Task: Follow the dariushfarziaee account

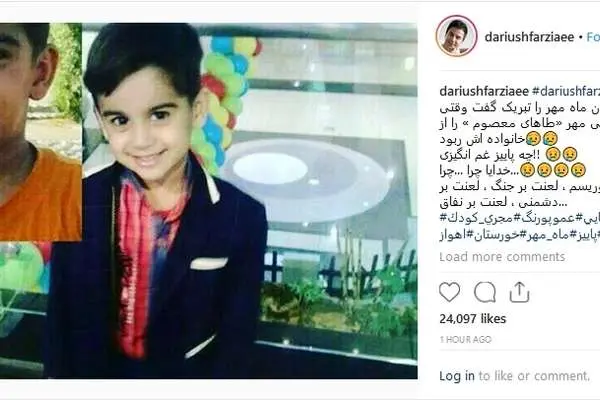Action: pyautogui.click(x=593, y=37)
